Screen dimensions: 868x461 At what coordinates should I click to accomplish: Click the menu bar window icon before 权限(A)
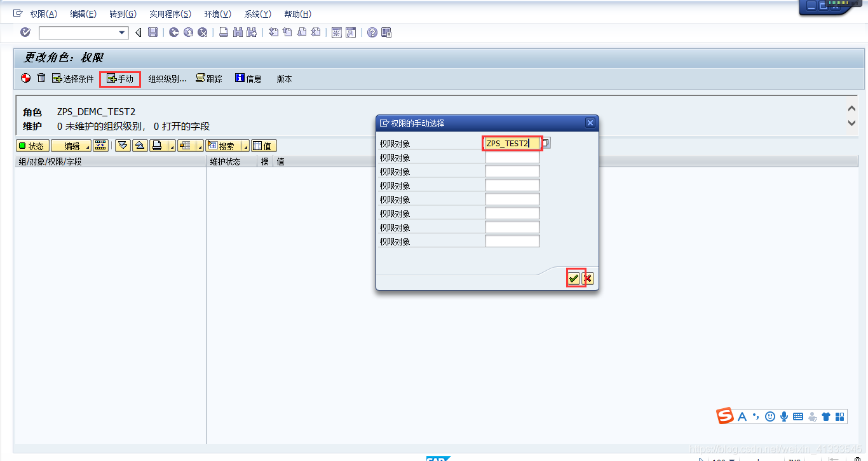pos(18,13)
